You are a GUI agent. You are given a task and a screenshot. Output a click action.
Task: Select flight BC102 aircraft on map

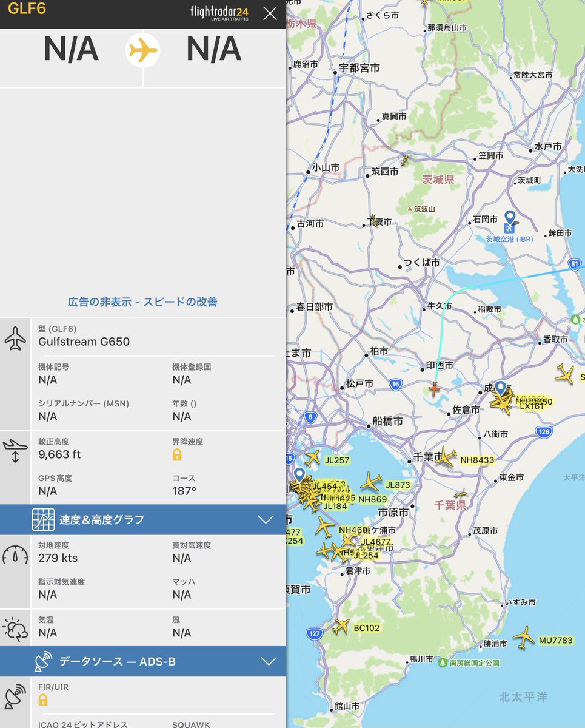click(341, 625)
